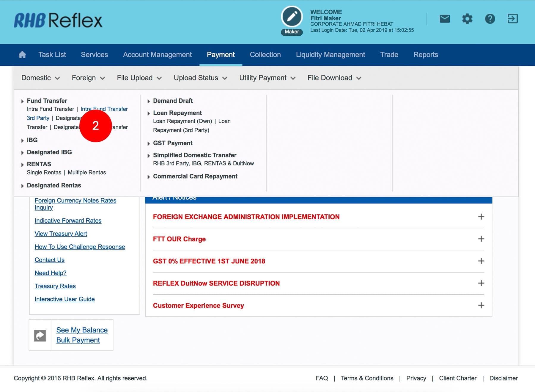Open the Interactive User Guide link
The height and width of the screenshot is (392, 535).
point(64,299)
